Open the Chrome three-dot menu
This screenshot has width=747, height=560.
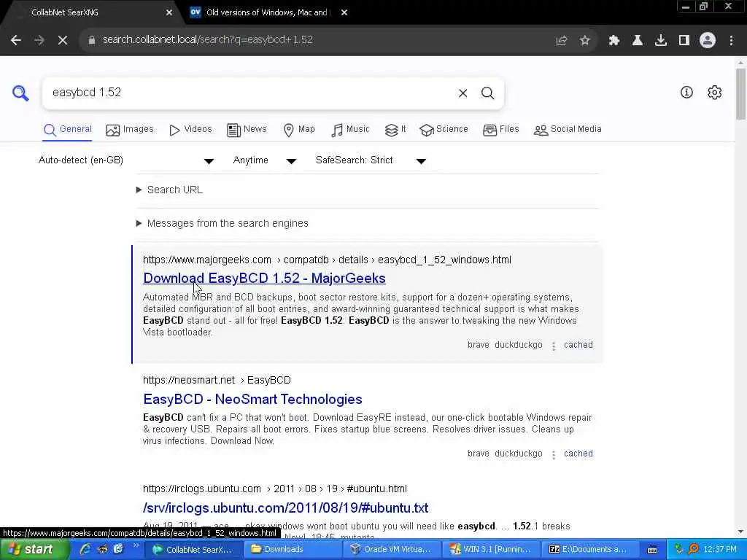[x=731, y=41]
